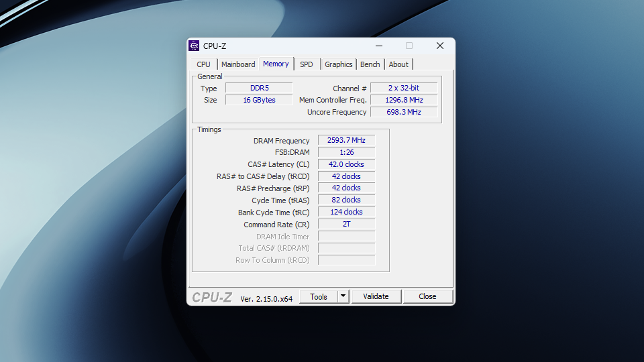
Task: Click the Uncore Frequency label
Action: click(337, 112)
